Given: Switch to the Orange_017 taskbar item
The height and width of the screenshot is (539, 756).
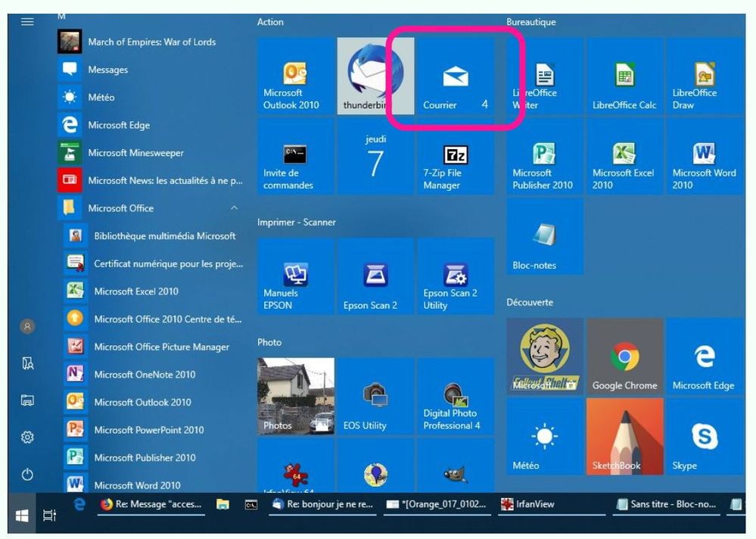Looking at the screenshot, I should [x=437, y=504].
